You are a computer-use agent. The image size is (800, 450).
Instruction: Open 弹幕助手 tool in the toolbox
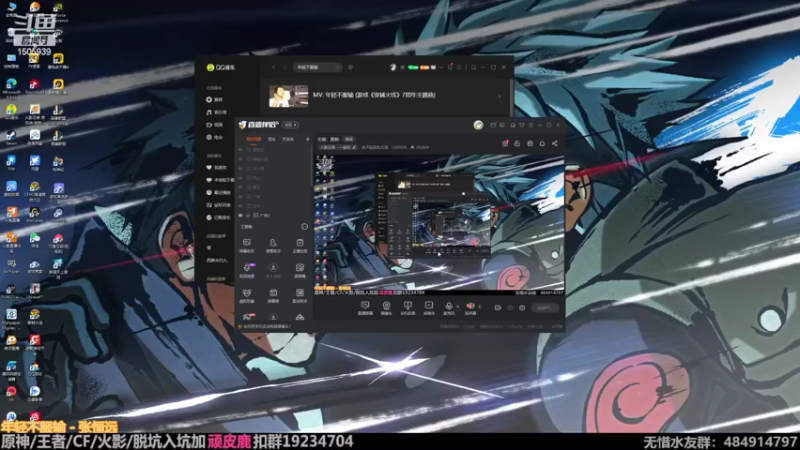tap(247, 245)
